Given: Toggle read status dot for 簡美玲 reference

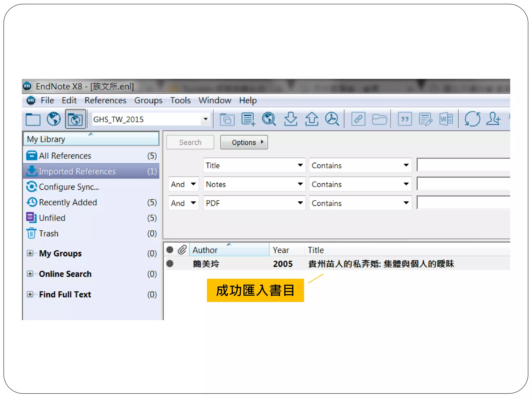Looking at the screenshot, I should tap(170, 264).
